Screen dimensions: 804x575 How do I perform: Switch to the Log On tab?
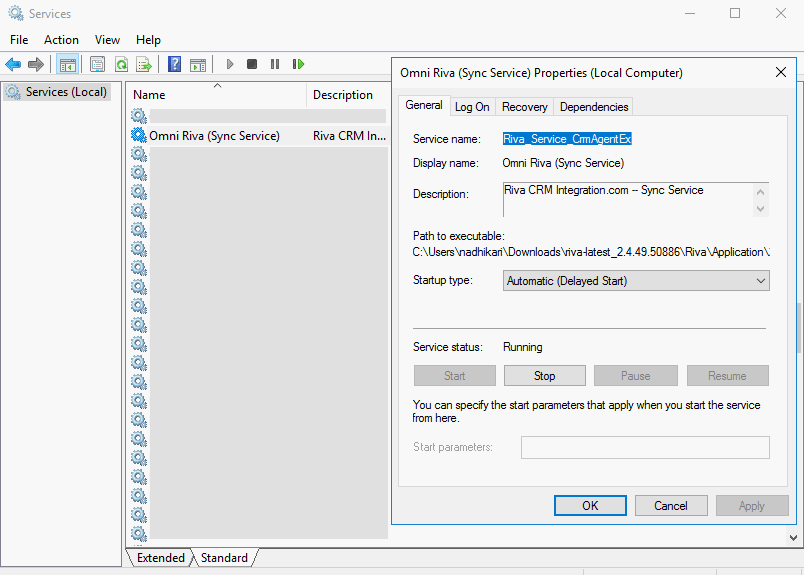(472, 107)
